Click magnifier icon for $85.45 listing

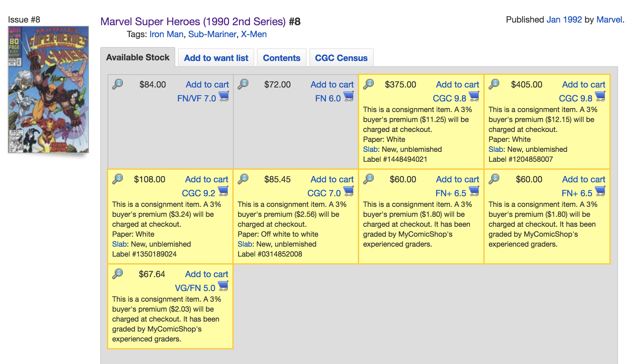(x=243, y=179)
